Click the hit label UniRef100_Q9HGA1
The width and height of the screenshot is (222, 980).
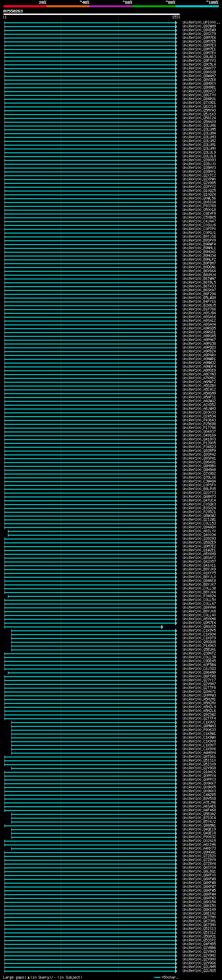199,852
